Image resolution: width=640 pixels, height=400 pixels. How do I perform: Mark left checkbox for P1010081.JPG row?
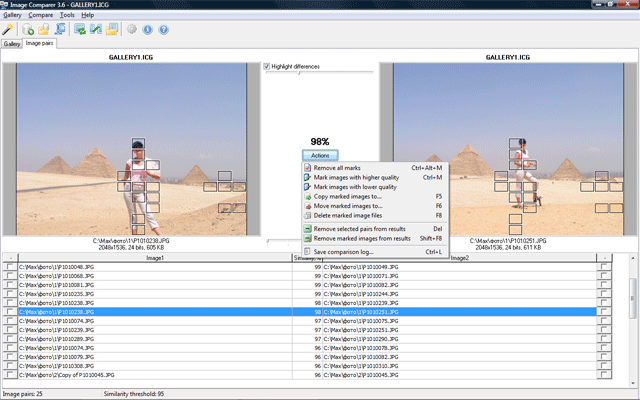pyautogui.click(x=10, y=284)
